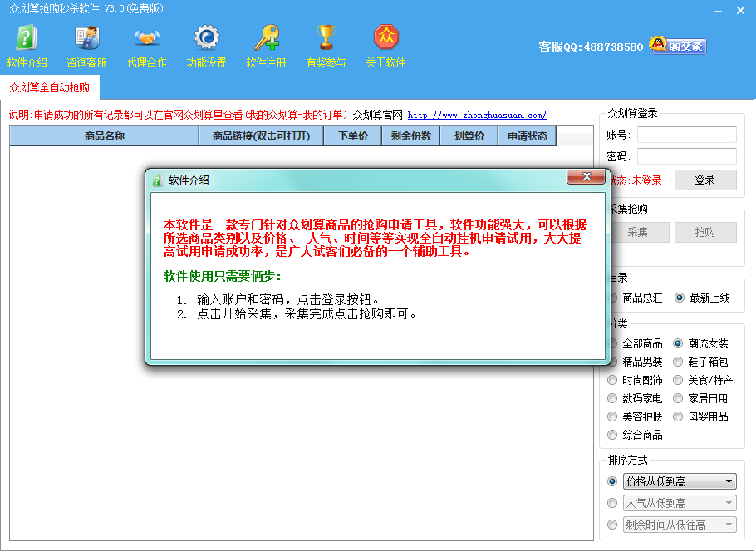Click the 关于软件 red badge icon

click(385, 37)
